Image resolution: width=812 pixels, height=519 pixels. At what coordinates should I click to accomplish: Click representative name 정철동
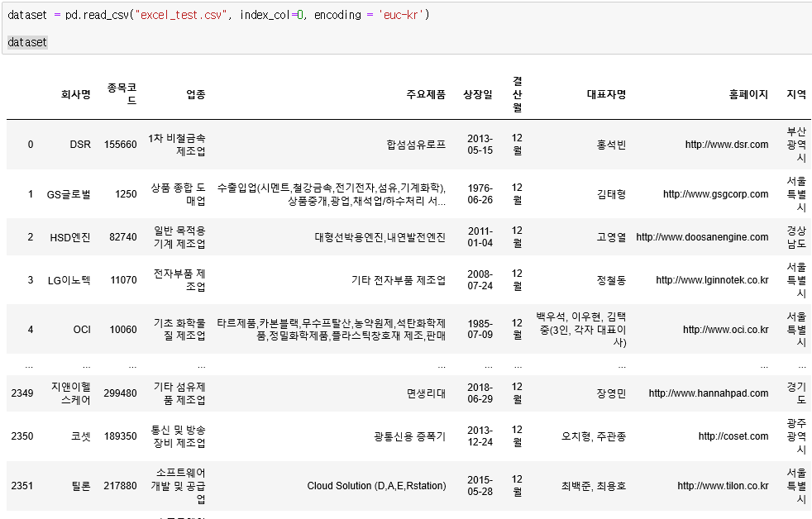612,280
